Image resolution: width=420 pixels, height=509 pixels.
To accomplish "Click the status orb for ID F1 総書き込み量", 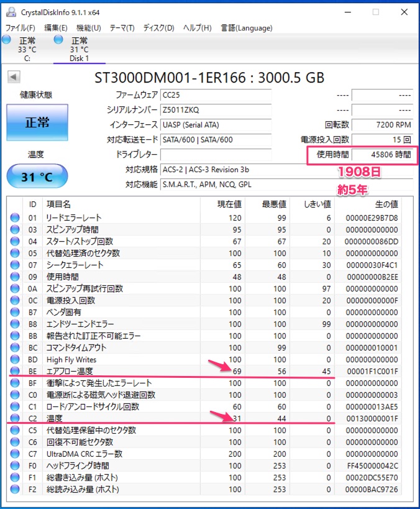I will click(15, 477).
